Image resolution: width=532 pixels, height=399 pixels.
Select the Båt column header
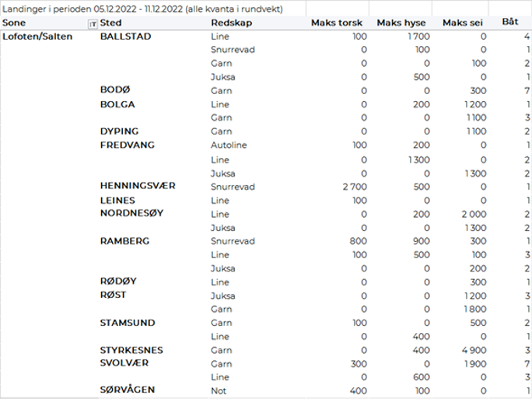pos(510,23)
